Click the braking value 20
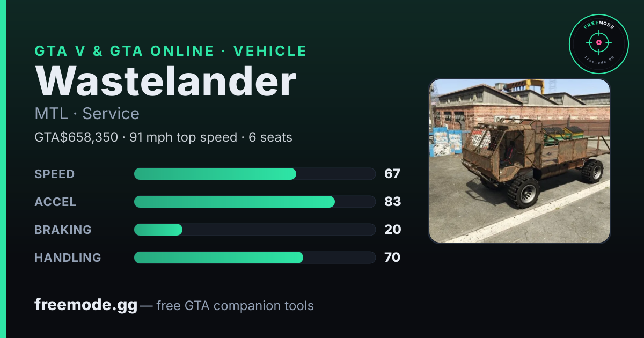Viewport: 644px width, 338px height. coord(393,230)
